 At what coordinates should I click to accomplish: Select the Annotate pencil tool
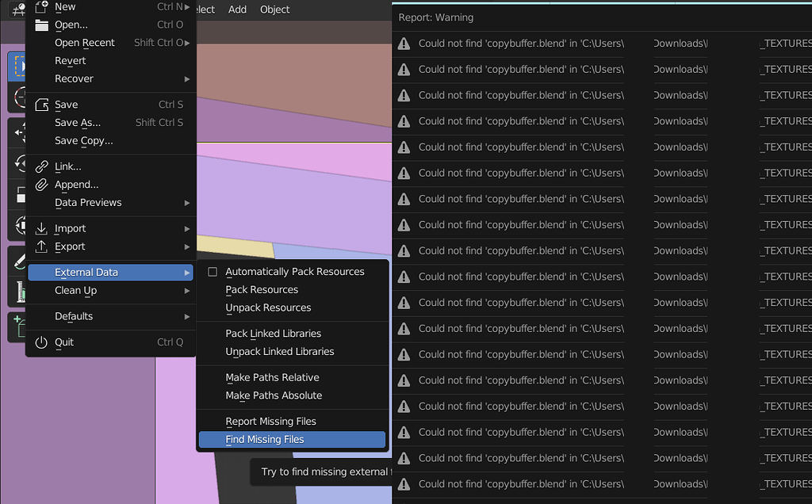[18, 262]
